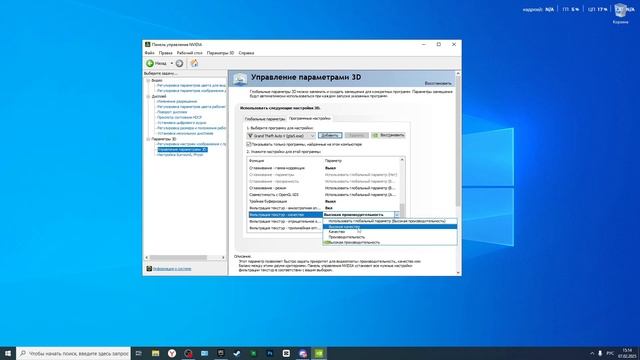Click the system information icon at bottom-left
This screenshot has width=640, height=360.
pos(149,269)
